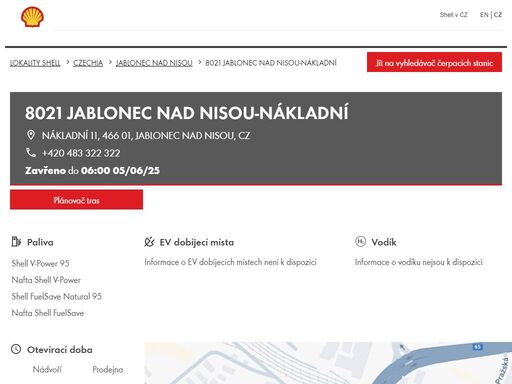Screen dimensions: 512x384
Task: Click the Plánovač tras button
Action: point(76,200)
